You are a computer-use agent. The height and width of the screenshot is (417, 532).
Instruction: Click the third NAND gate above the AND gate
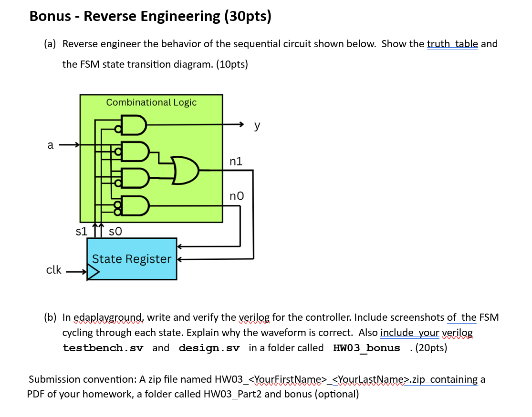tap(135, 177)
